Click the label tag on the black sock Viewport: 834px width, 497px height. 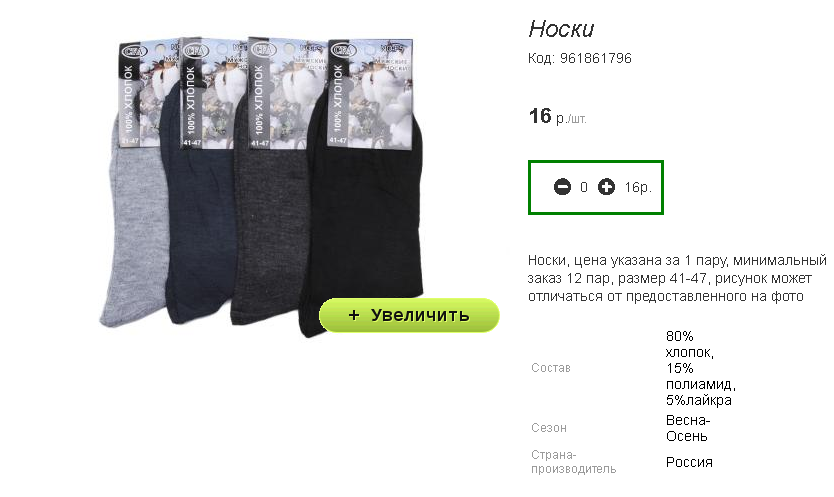pyautogui.click(x=371, y=94)
